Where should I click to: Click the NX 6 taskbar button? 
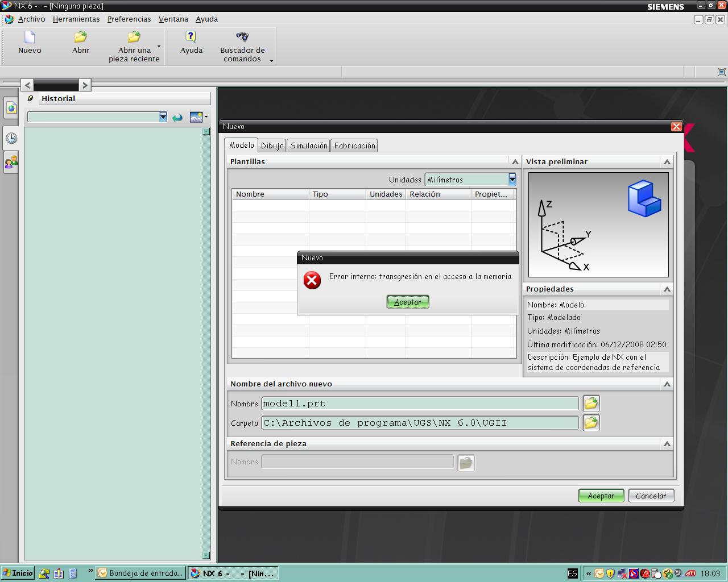pos(234,573)
